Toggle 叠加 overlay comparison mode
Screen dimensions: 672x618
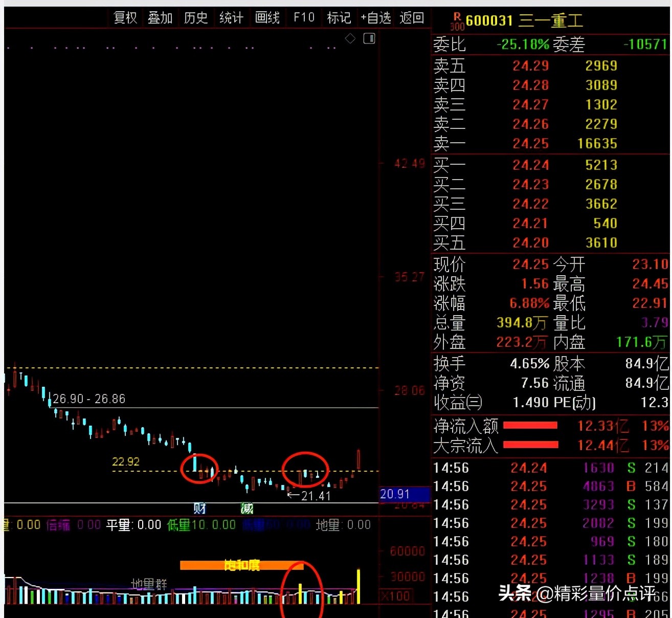pos(160,18)
